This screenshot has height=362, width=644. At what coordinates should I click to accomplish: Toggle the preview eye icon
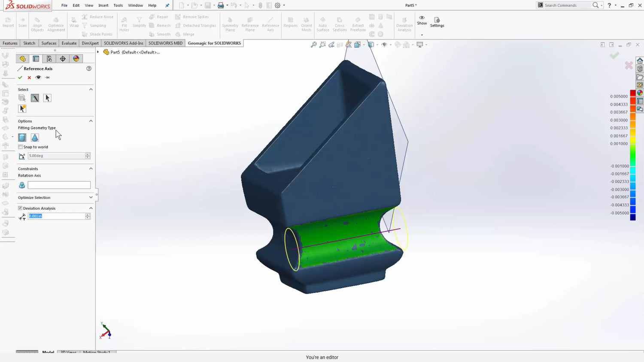pos(38,78)
